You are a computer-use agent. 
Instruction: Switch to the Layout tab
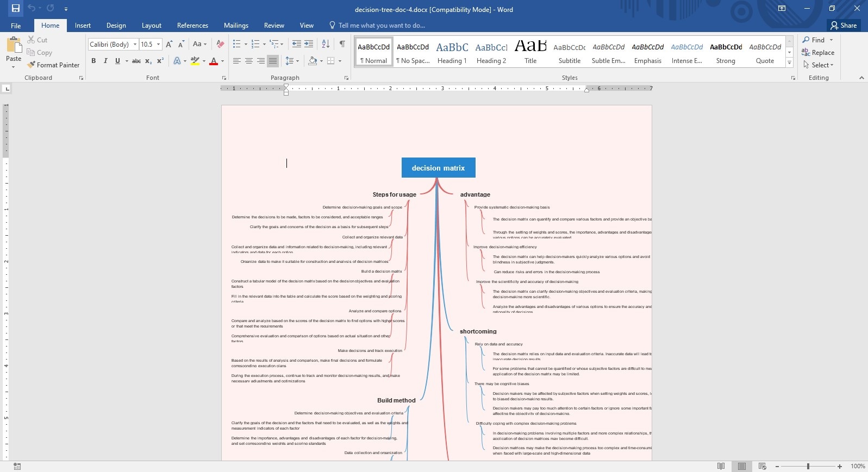pyautogui.click(x=152, y=26)
